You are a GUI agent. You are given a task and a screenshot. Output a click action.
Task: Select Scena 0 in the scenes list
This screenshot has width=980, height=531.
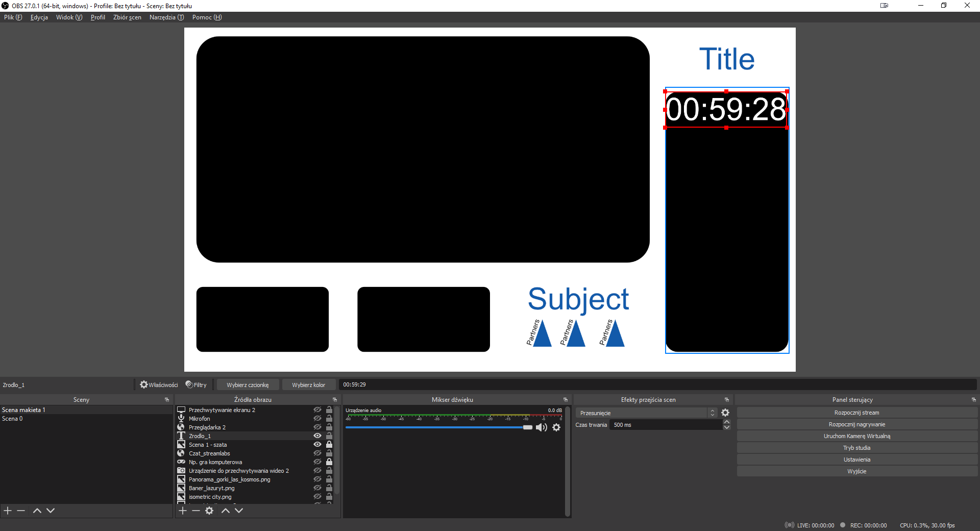[x=86, y=419]
